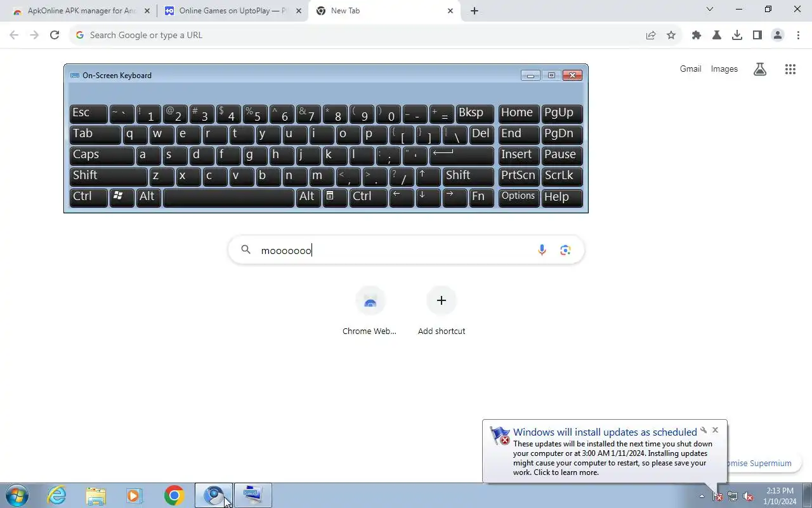The width and height of the screenshot is (812, 508).
Task: Toggle the Fn key on keyboard
Action: point(481,197)
